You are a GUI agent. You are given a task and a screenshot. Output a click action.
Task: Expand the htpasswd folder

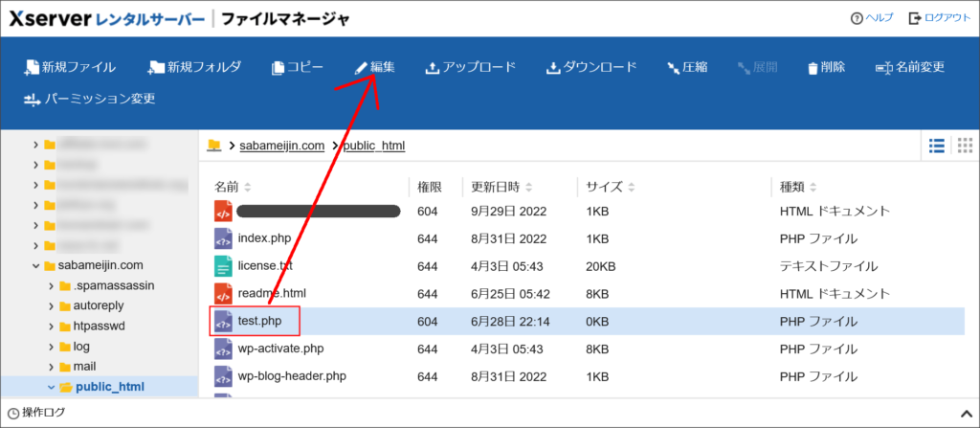[x=52, y=326]
